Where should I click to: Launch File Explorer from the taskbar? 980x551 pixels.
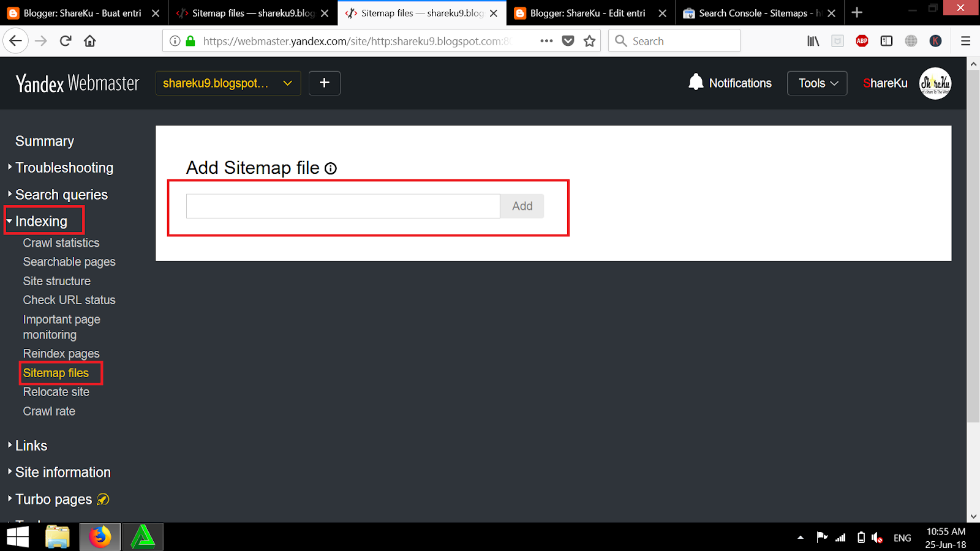tap(58, 538)
